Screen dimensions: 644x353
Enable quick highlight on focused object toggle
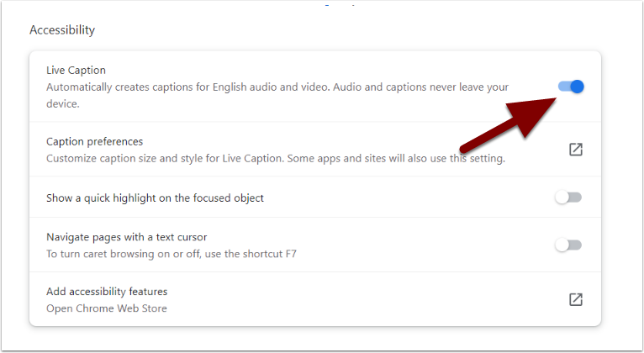tap(568, 198)
